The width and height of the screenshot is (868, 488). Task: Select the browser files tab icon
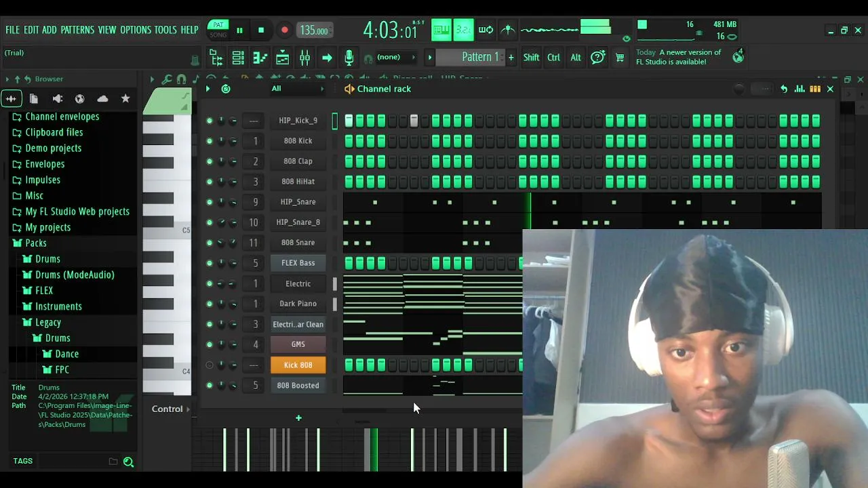(x=33, y=99)
